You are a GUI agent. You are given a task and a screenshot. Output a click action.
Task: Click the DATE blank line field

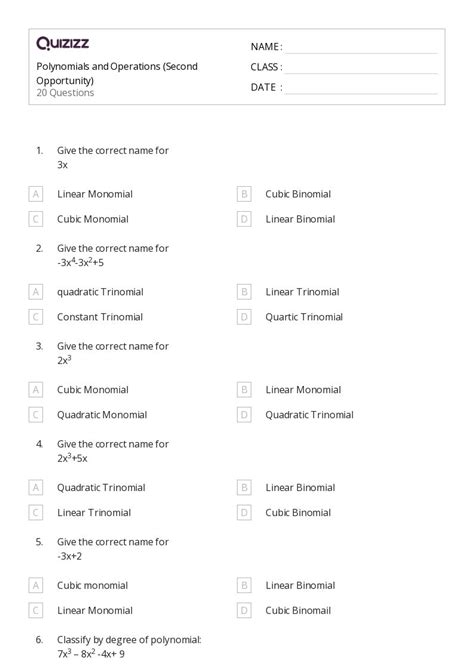pos(362,88)
